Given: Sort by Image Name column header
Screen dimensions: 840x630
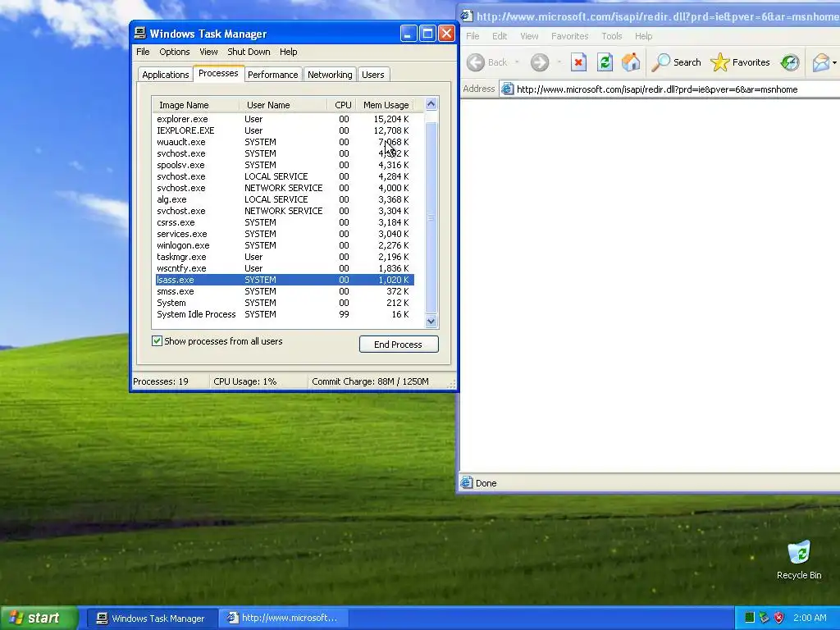Looking at the screenshot, I should point(195,105).
